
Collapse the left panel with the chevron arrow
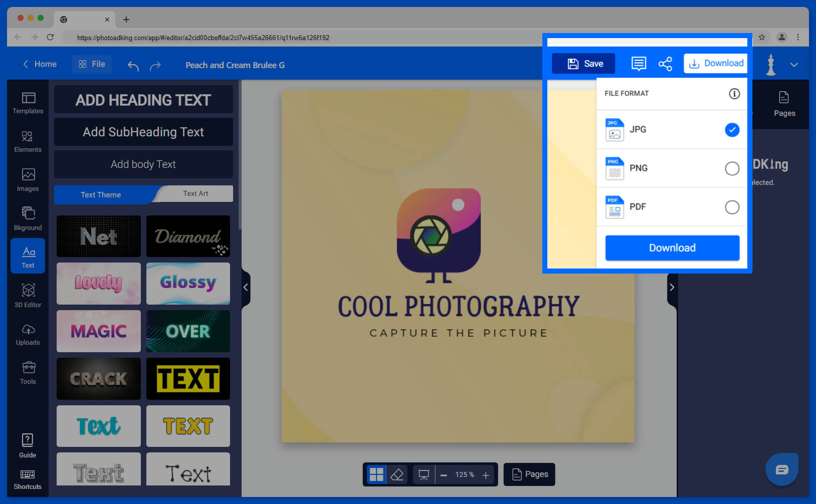[x=246, y=287]
